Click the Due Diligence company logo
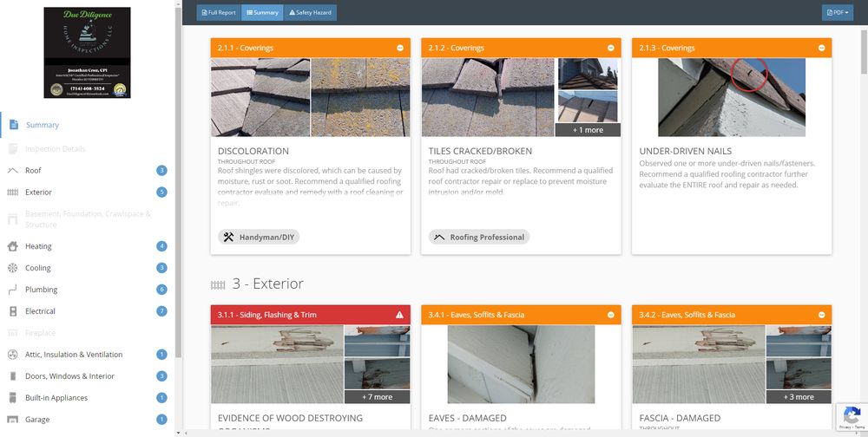The width and height of the screenshot is (868, 437). pos(87,53)
